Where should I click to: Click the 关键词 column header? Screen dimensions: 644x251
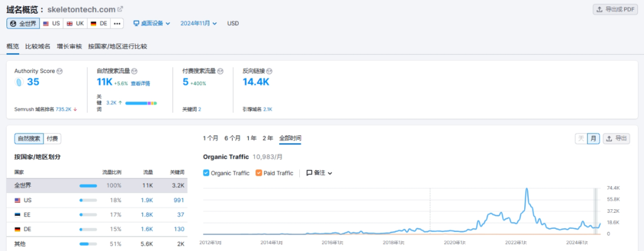(177, 172)
